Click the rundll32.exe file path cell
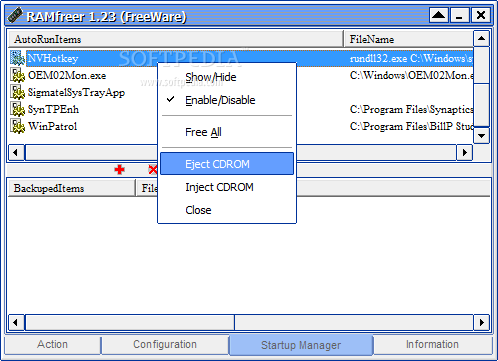The width and height of the screenshot is (498, 361). click(x=411, y=59)
